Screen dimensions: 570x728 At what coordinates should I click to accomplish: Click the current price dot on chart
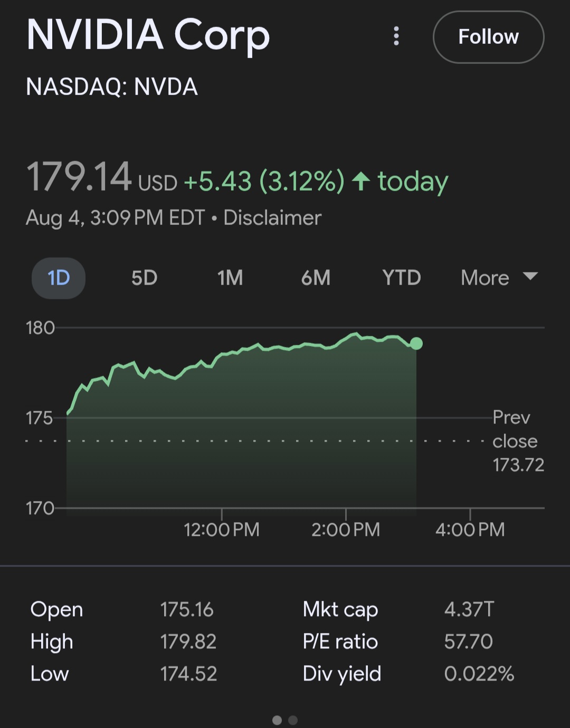pos(416,344)
